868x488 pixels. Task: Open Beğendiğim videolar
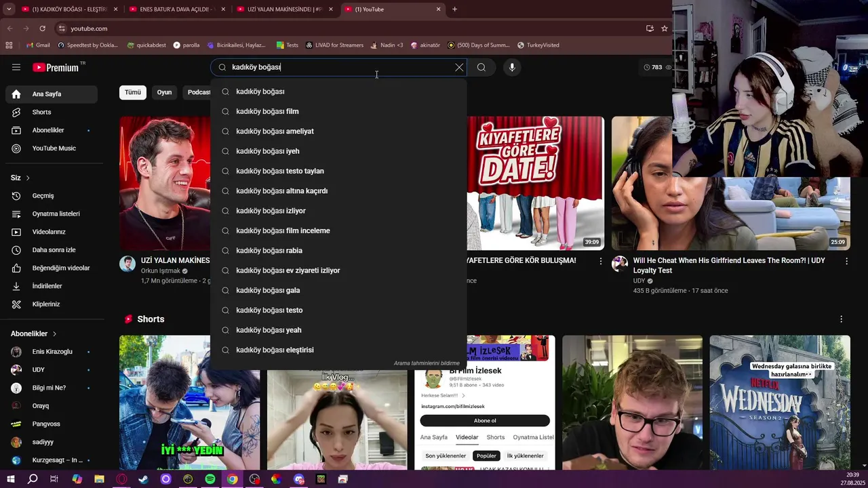[x=52, y=268]
